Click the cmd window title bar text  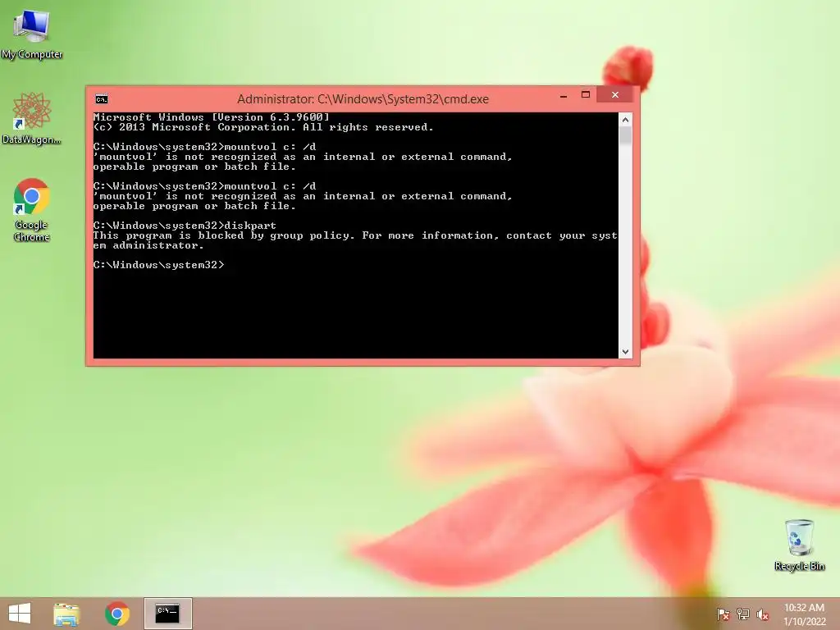tap(363, 99)
